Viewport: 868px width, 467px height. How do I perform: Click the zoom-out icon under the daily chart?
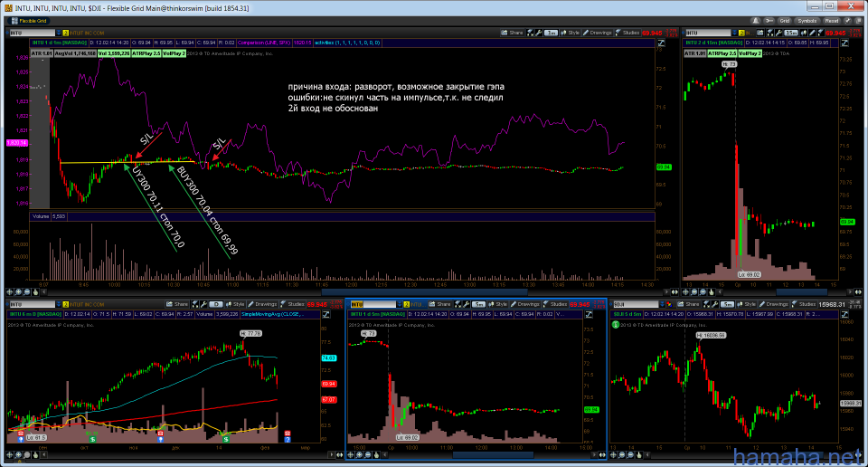pyautogui.click(x=27, y=455)
